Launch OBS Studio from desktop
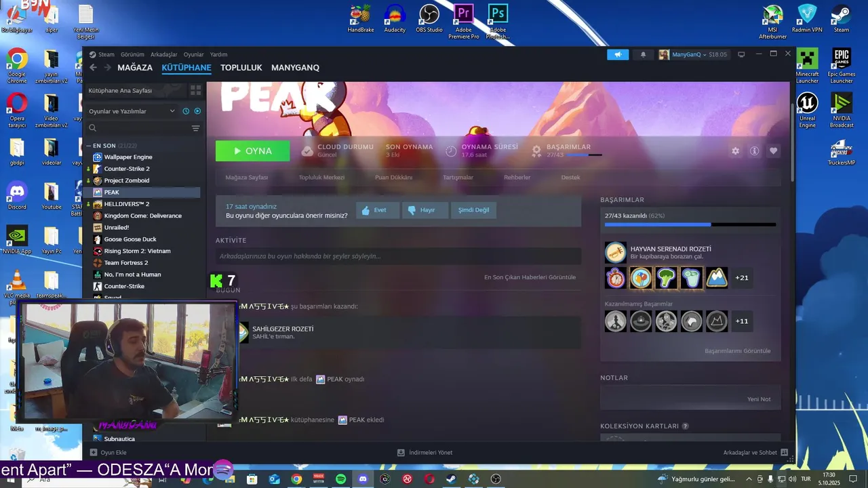868x488 pixels. [x=429, y=18]
